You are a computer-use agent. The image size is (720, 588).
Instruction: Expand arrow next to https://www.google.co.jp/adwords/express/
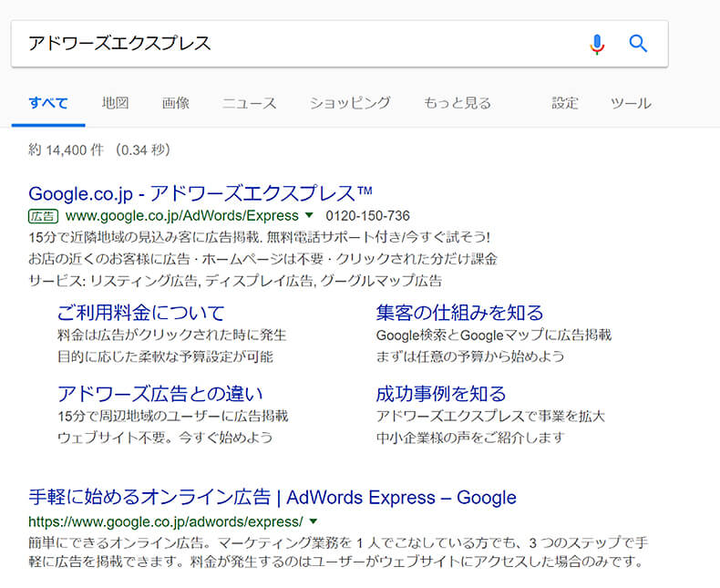[x=314, y=521]
